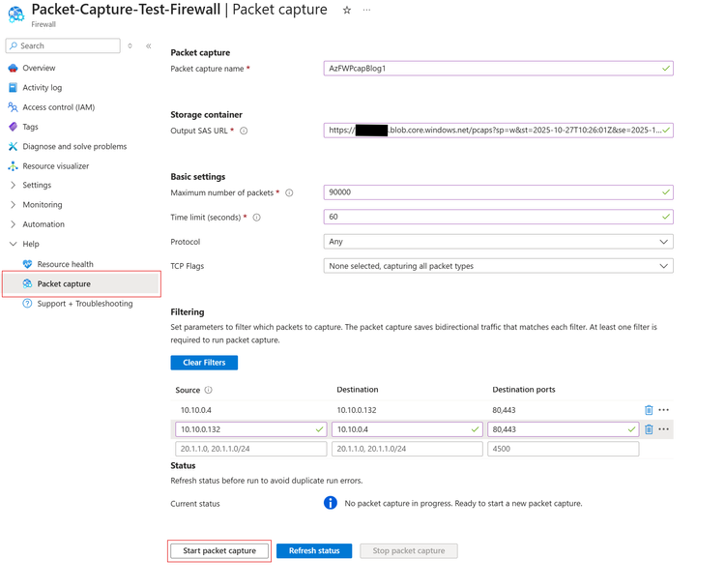Open Support + Troubleshooting menu item
Image resolution: width=725 pixels, height=588 pixels.
pos(84,304)
